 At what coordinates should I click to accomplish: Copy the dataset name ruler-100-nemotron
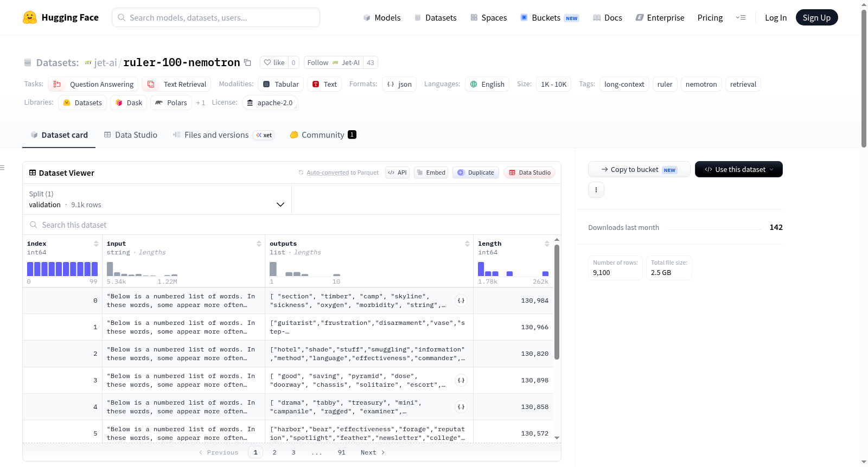point(247,62)
